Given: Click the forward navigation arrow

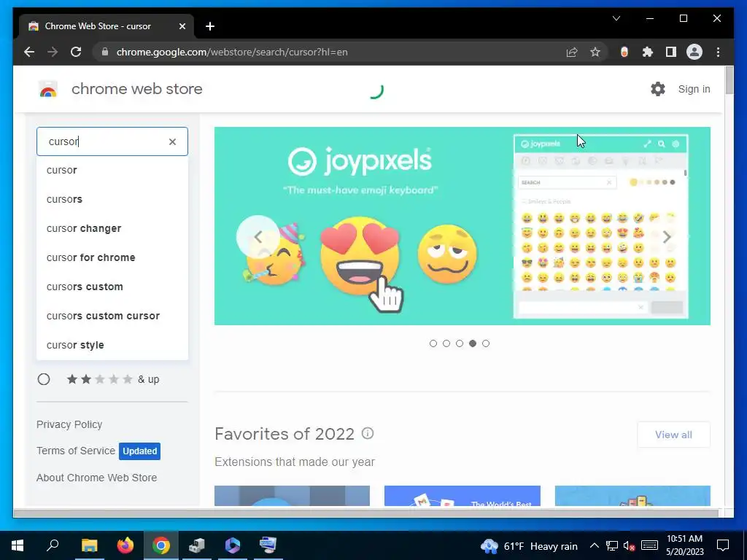Looking at the screenshot, I should pos(53,52).
